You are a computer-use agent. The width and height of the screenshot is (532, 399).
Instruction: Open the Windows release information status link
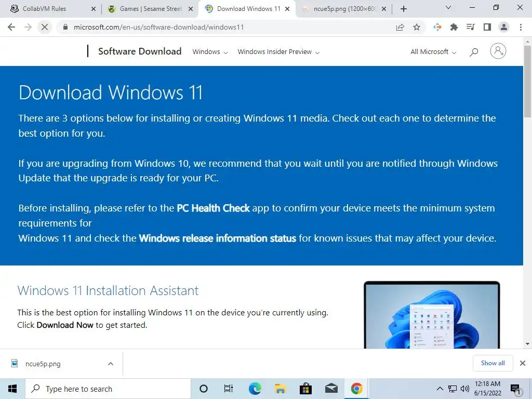(218, 238)
